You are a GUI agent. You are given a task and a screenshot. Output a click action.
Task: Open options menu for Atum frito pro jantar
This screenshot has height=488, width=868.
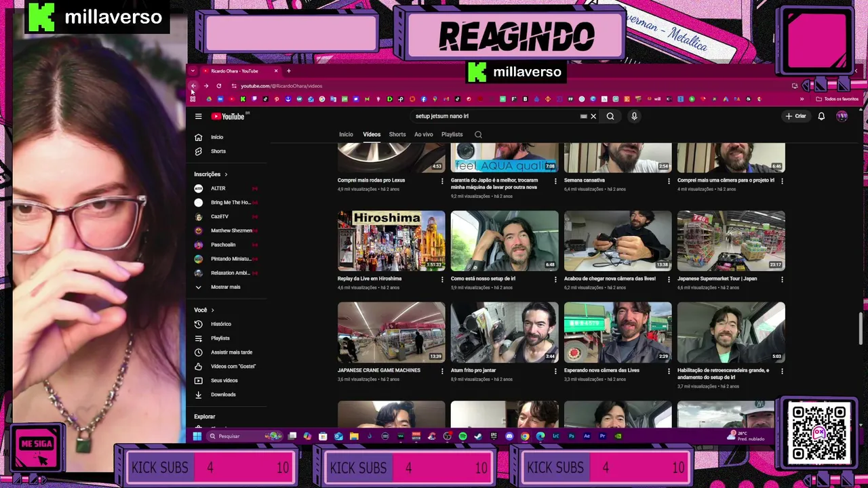click(x=555, y=371)
